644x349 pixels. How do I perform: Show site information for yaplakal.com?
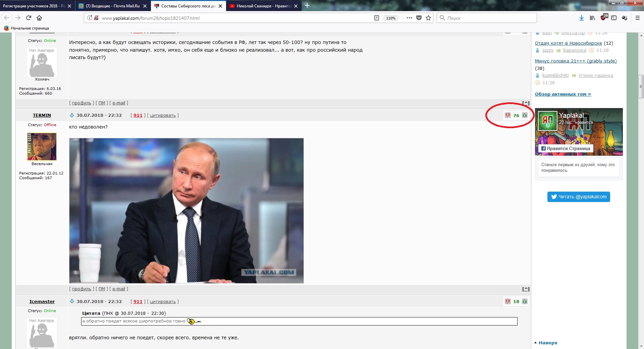(x=90, y=18)
